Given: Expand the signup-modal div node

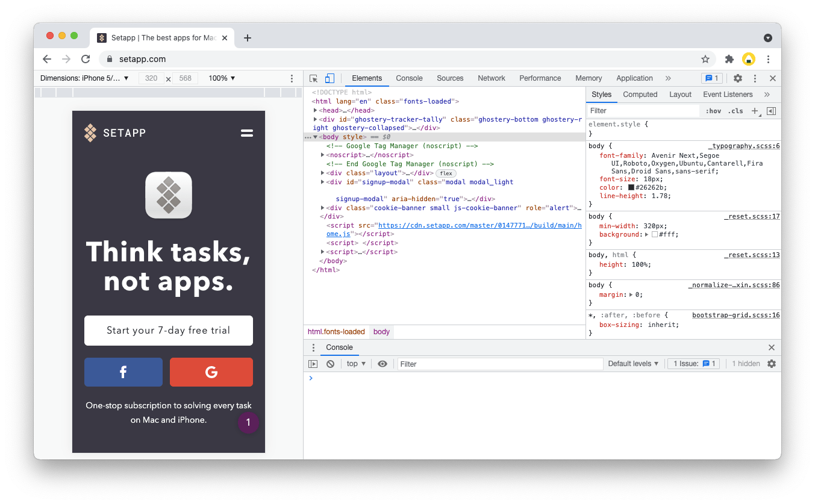Looking at the screenshot, I should (x=323, y=182).
